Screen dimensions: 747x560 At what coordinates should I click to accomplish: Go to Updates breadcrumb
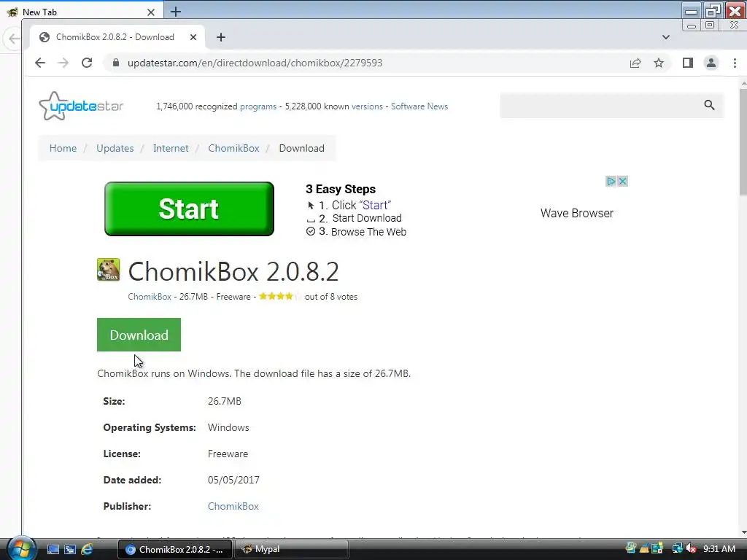pos(115,148)
